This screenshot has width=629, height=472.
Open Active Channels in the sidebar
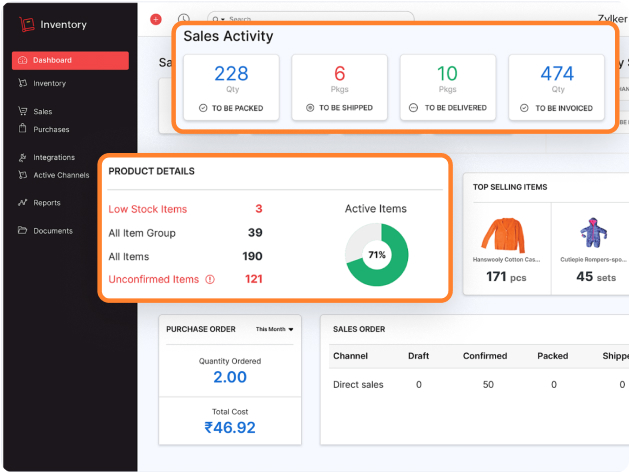pyautogui.click(x=61, y=175)
